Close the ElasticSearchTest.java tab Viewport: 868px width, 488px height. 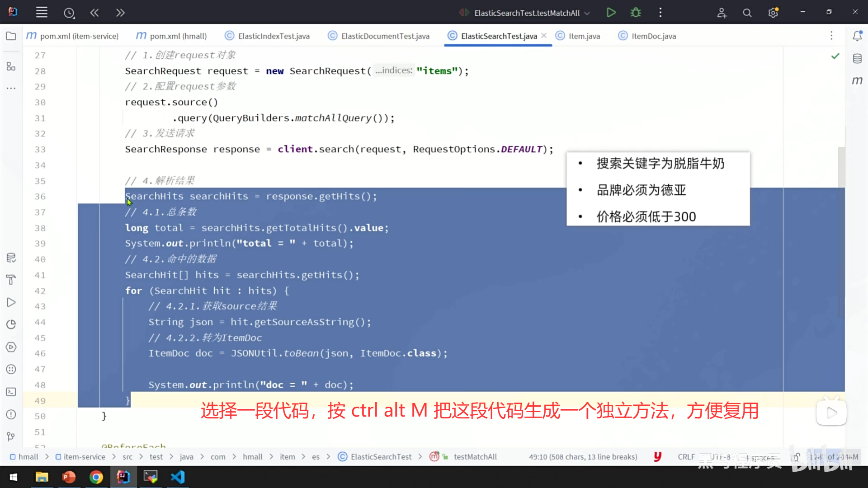point(544,36)
